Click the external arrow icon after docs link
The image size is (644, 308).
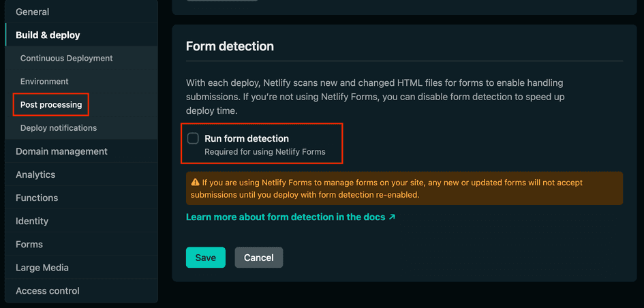pos(392,217)
